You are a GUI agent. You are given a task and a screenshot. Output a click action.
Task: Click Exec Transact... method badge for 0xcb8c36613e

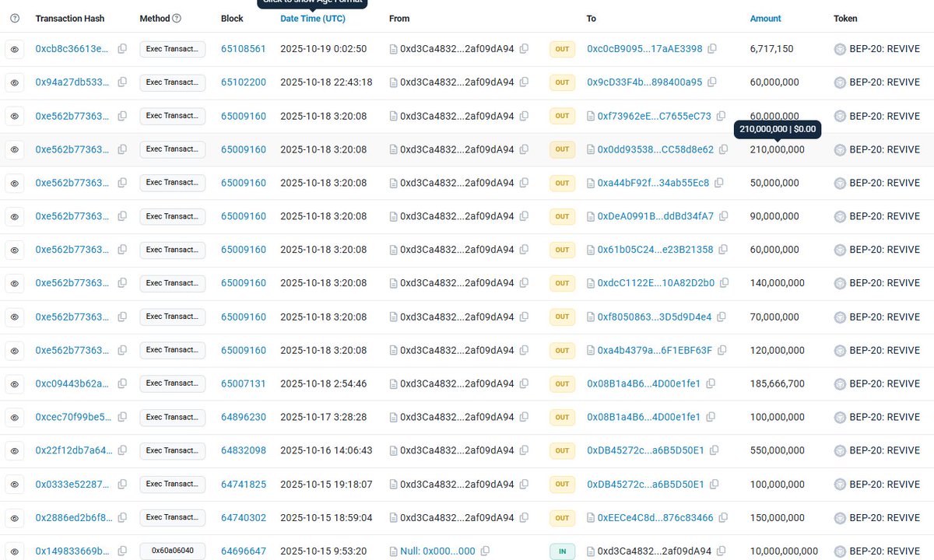pyautogui.click(x=173, y=49)
